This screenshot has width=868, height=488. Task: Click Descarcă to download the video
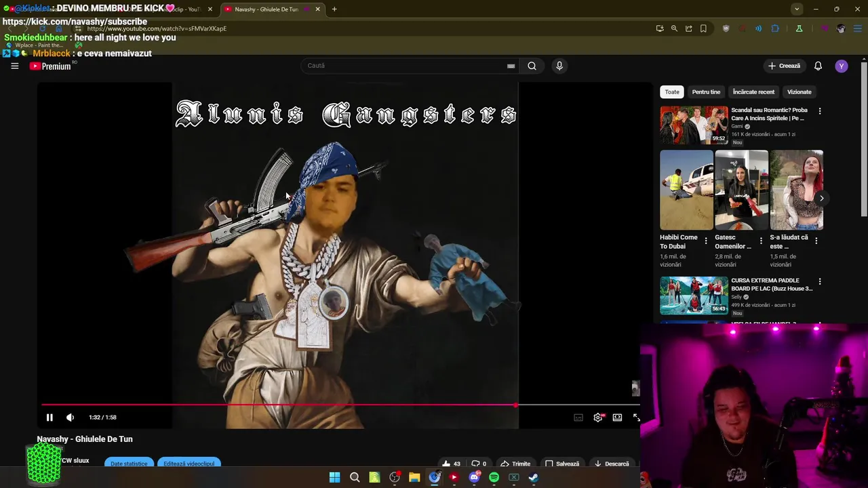coord(612,464)
